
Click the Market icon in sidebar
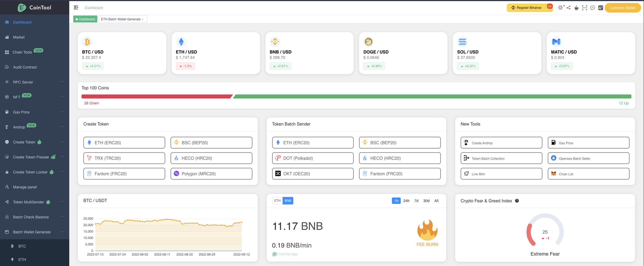point(7,37)
